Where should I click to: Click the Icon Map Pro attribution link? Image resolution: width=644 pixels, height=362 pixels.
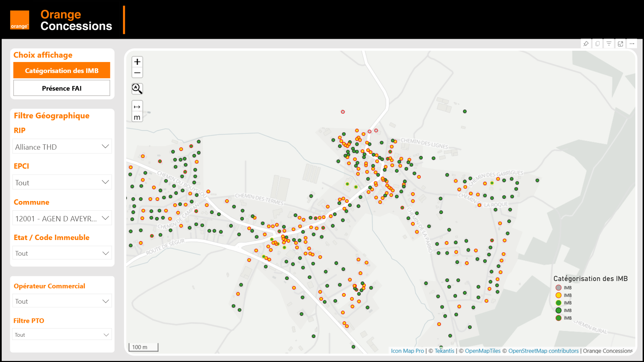tap(407, 351)
